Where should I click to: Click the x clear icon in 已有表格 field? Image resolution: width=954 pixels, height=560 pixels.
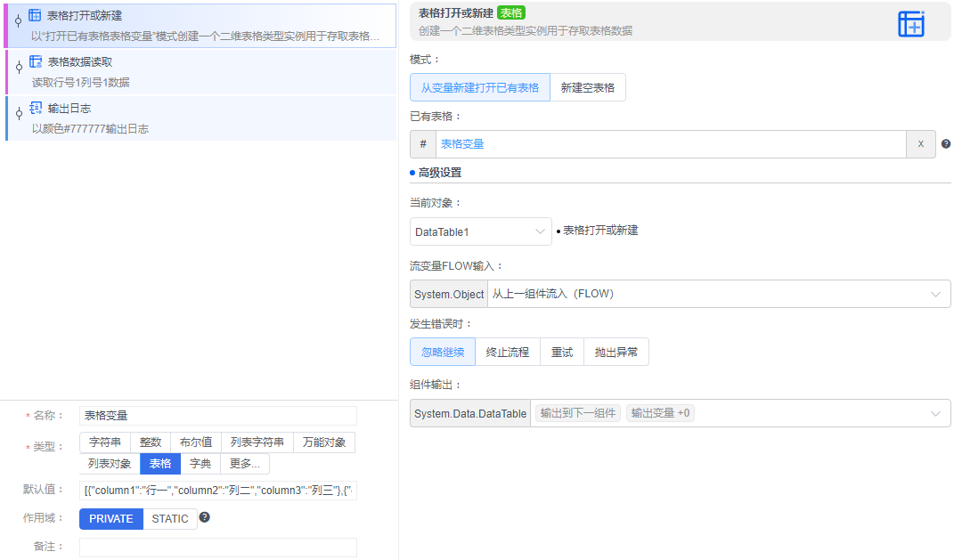pos(920,143)
